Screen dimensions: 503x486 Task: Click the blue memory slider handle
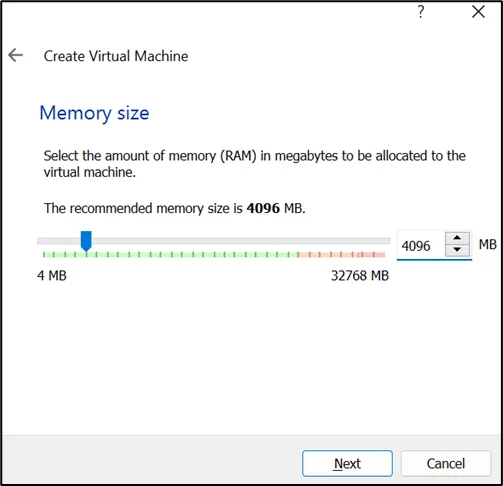click(86, 241)
